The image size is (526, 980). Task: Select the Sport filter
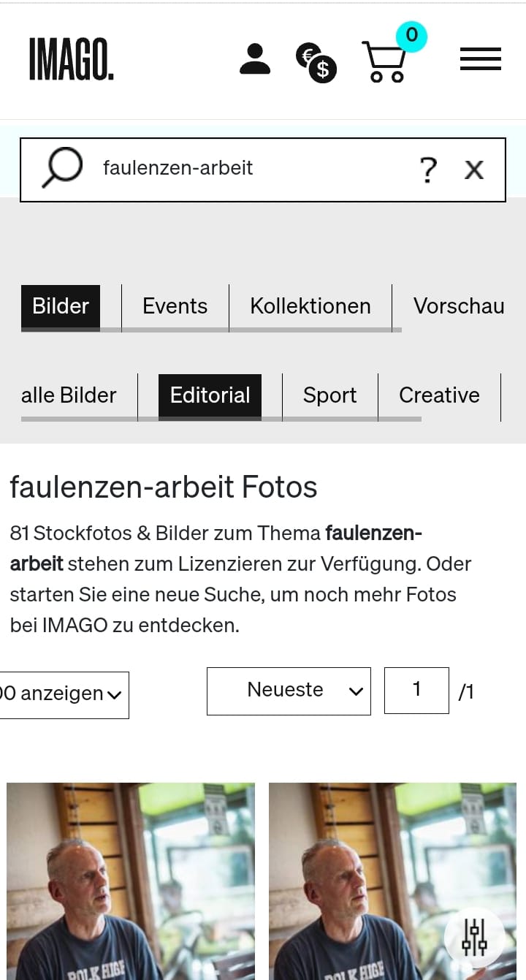pyautogui.click(x=329, y=395)
